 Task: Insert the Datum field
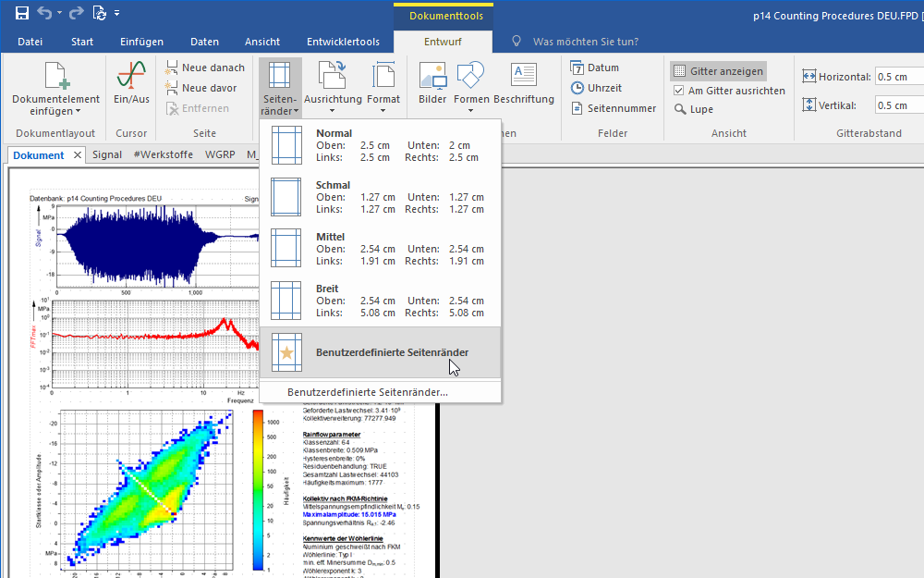[x=594, y=68]
